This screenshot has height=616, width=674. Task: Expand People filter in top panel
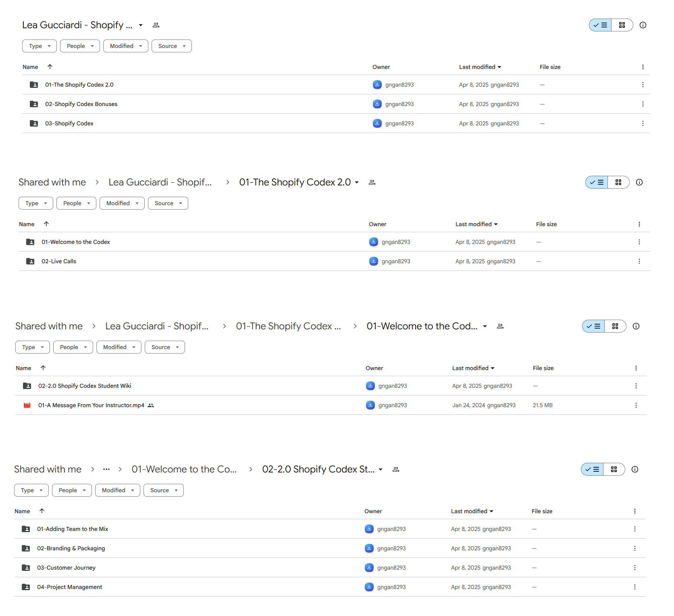click(x=80, y=46)
